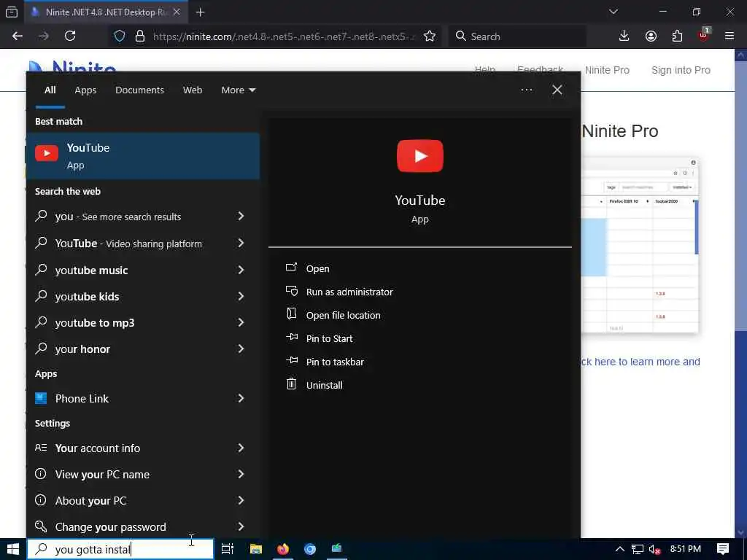Switch to the Documents search tab

pyautogui.click(x=139, y=90)
